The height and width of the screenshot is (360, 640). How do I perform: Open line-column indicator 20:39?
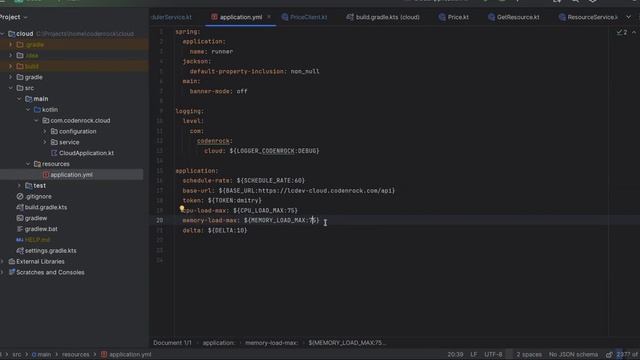pos(455,355)
